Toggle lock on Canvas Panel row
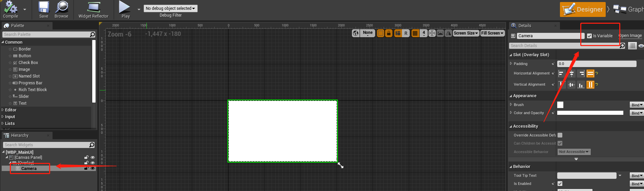The width and height of the screenshot is (644, 191). 86,157
